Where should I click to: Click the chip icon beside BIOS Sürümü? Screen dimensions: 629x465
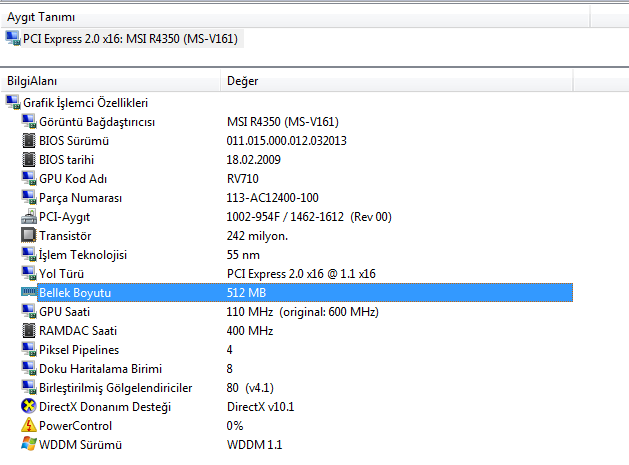[29, 140]
